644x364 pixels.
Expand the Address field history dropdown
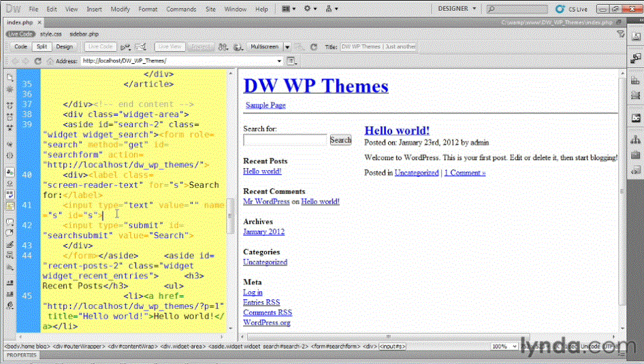(x=279, y=61)
